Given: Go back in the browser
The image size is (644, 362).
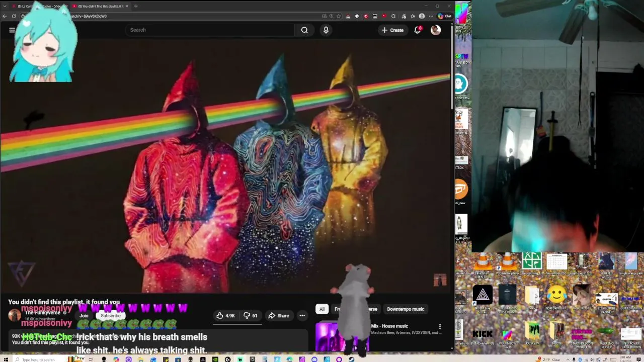Looking at the screenshot, I should click(x=5, y=16).
